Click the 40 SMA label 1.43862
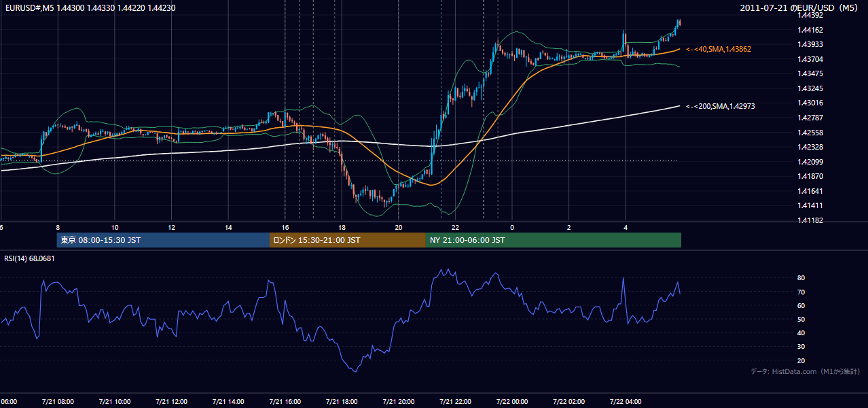 tap(719, 50)
